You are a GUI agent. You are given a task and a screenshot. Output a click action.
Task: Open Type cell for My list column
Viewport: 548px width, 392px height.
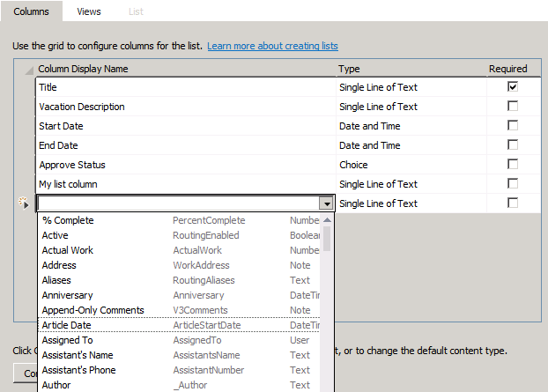point(411,184)
